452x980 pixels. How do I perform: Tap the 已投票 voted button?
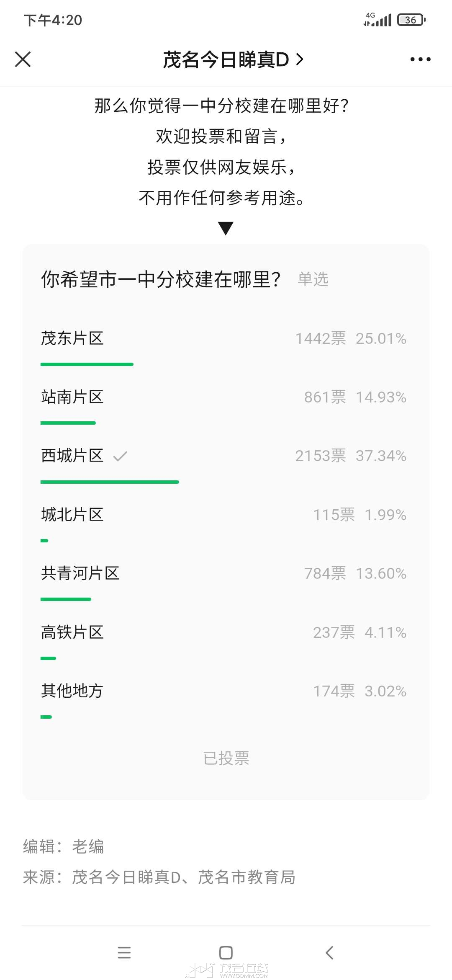click(226, 758)
